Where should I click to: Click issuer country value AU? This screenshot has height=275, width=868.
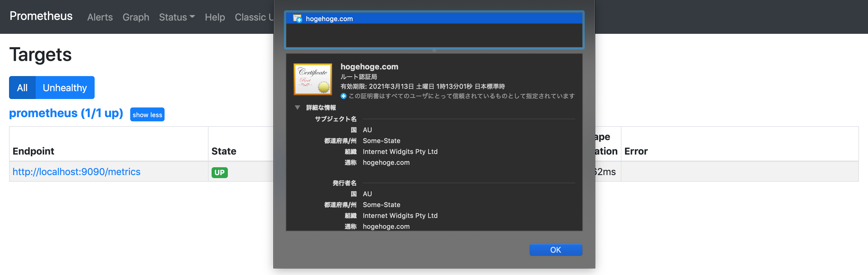tap(367, 194)
